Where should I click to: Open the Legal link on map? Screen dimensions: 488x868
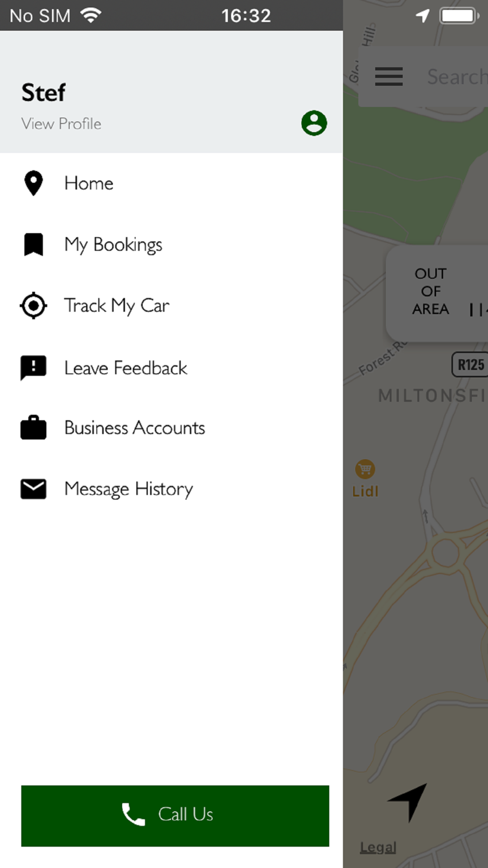[378, 847]
